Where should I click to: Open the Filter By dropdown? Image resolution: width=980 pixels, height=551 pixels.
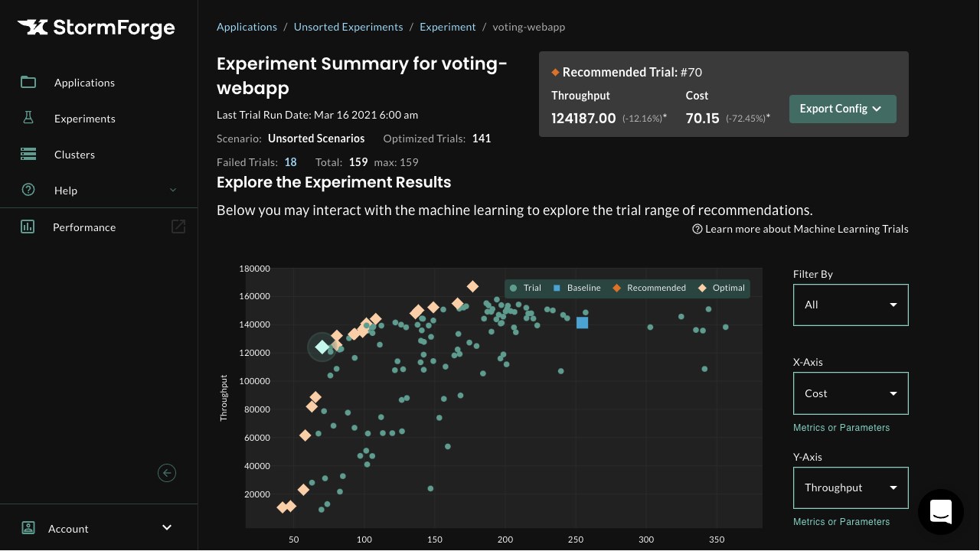[851, 305]
